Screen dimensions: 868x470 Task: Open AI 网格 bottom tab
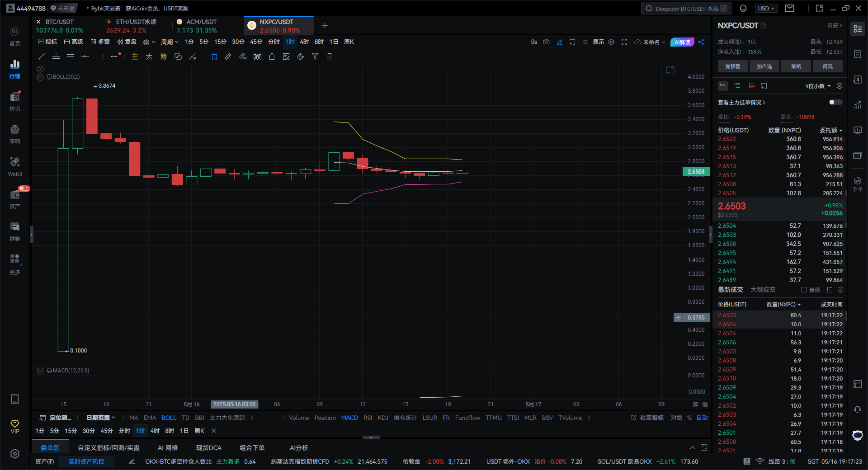pos(168,447)
